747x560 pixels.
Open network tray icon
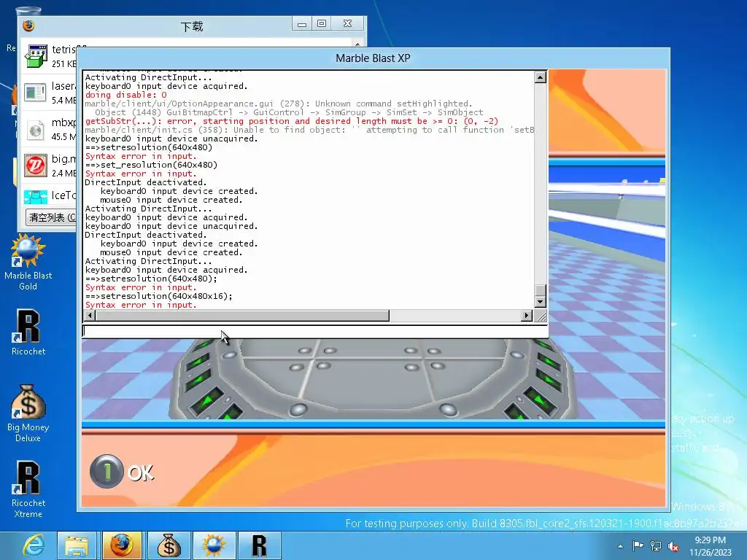(656, 546)
